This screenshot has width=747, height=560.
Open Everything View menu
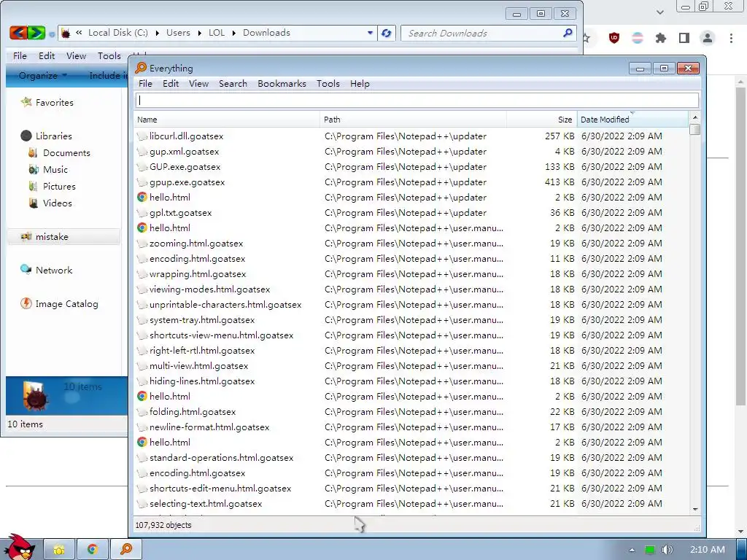click(x=198, y=84)
